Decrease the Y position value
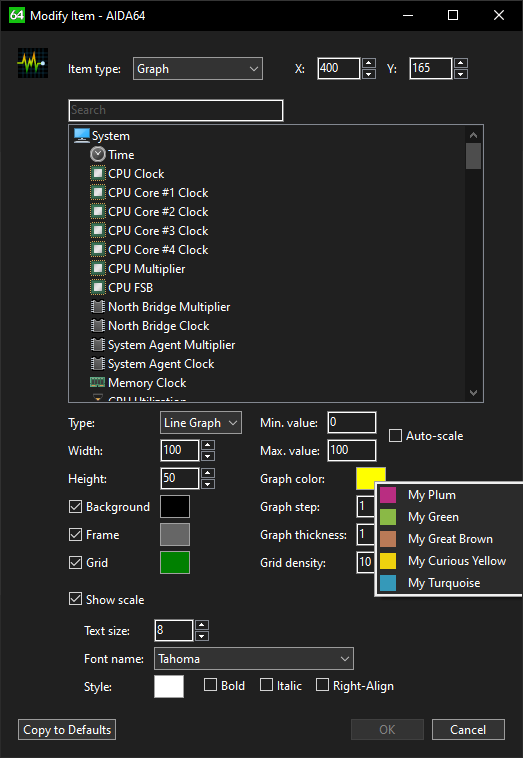The width and height of the screenshot is (523, 758). pyautogui.click(x=461, y=74)
